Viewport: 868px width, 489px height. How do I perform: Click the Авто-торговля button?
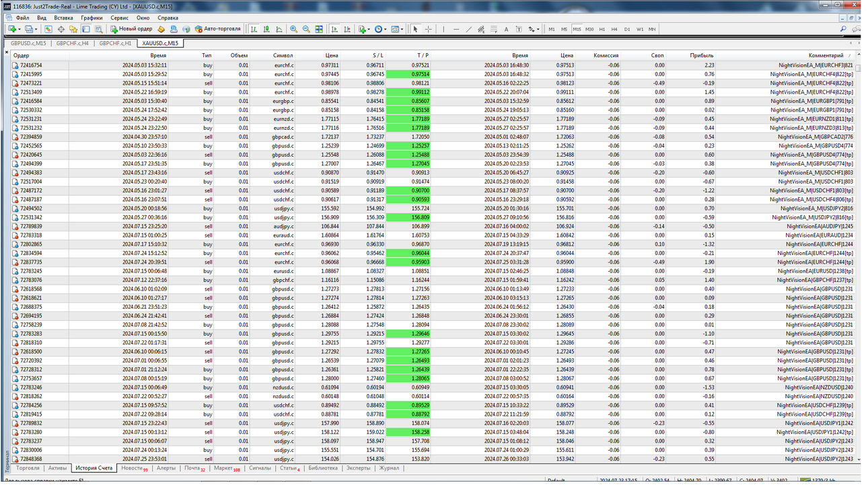[217, 29]
